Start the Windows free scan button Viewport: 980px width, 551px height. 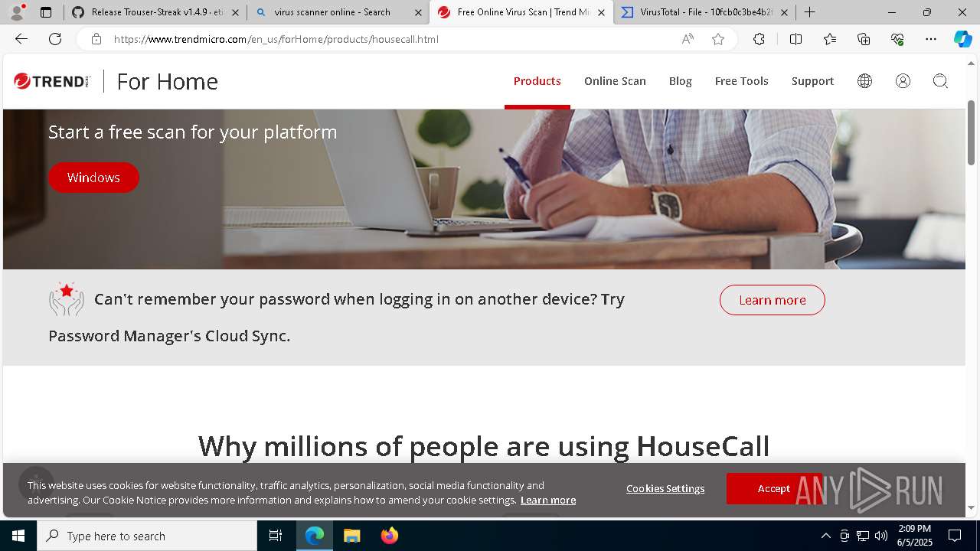pyautogui.click(x=93, y=178)
